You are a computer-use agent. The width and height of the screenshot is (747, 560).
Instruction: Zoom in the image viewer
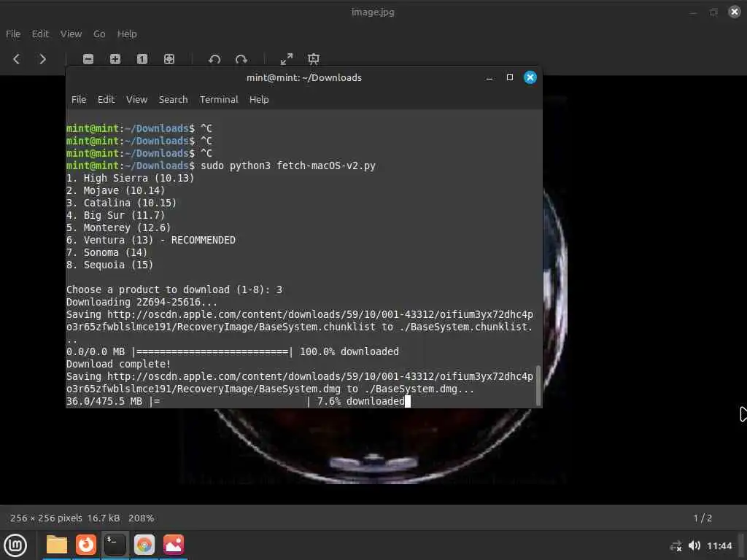[x=115, y=59]
